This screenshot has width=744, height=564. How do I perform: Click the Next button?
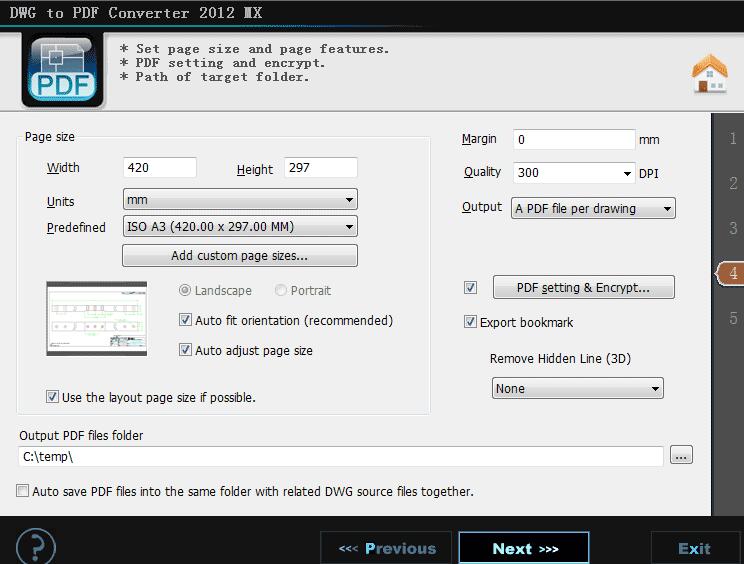click(x=524, y=548)
